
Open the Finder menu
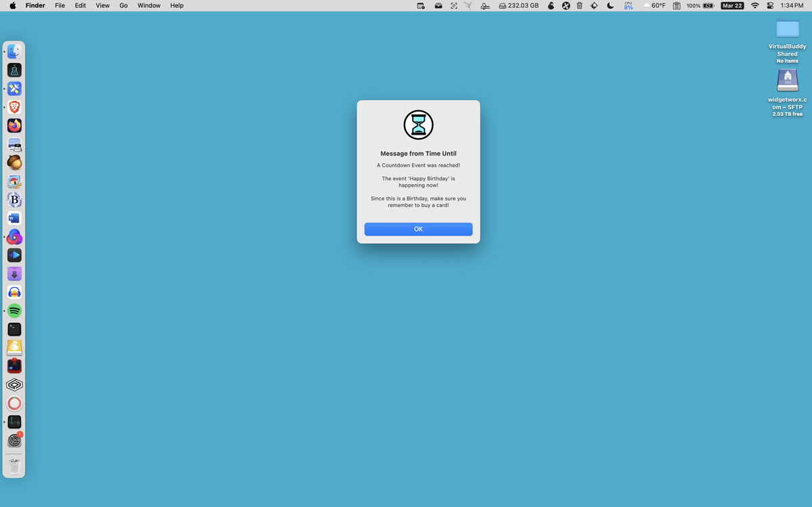35,5
